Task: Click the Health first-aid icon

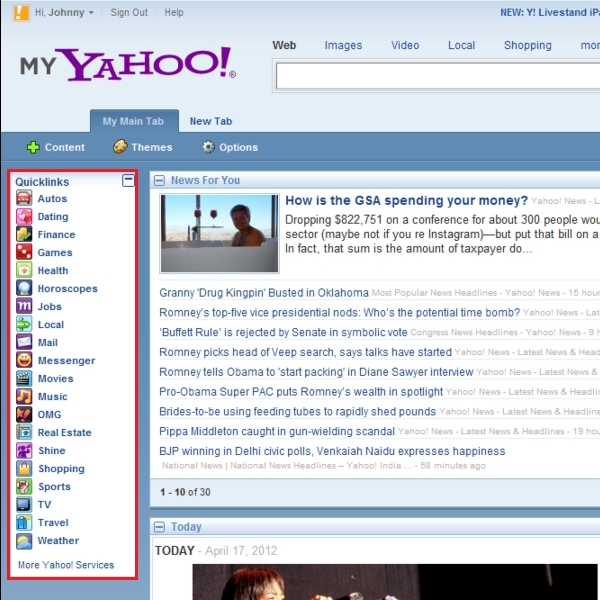Action: tap(24, 270)
